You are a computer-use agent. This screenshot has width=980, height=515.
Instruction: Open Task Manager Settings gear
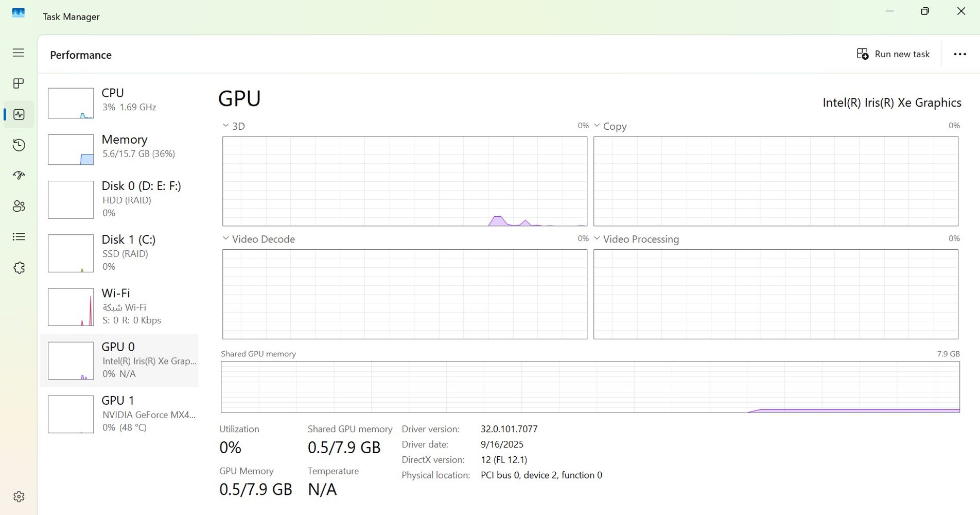19,496
